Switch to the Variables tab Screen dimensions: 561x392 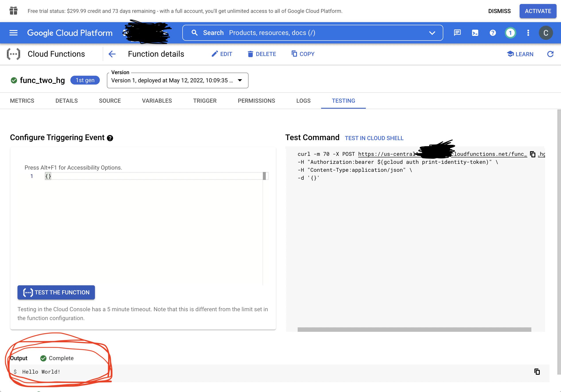(x=157, y=101)
